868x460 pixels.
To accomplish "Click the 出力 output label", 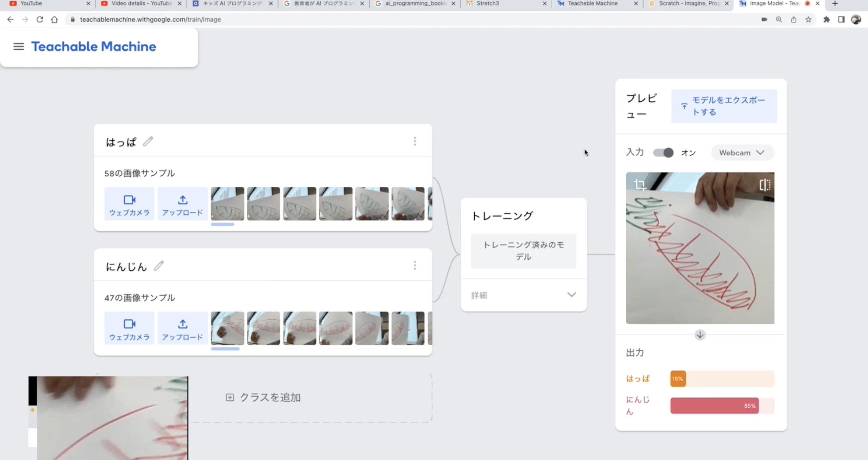I will tap(635, 353).
